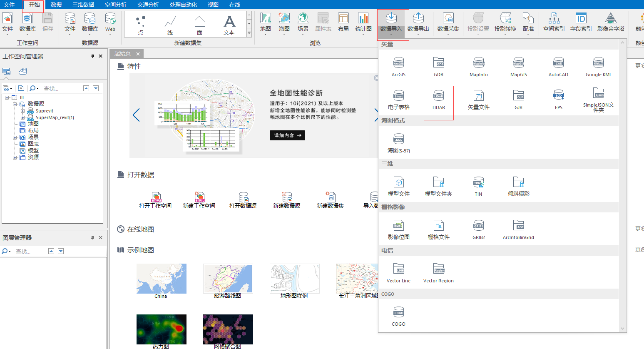
Task: Expand the 资源 tree node
Action: (15, 157)
